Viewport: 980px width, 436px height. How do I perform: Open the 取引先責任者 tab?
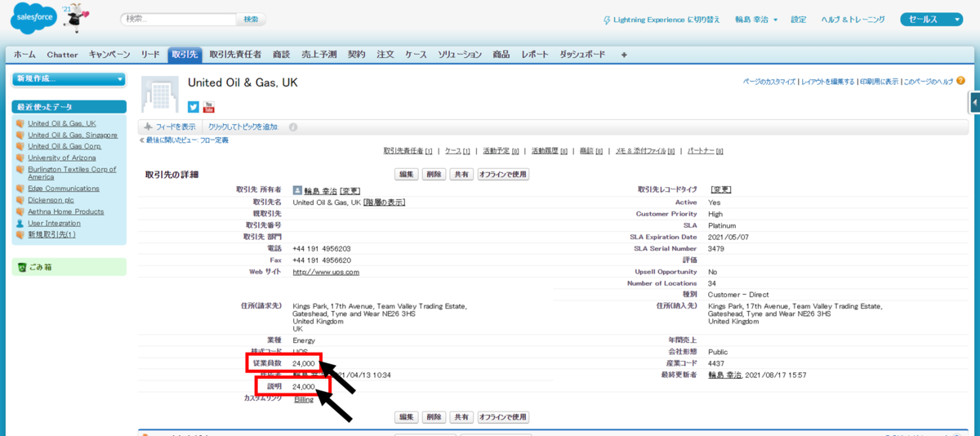coord(235,55)
